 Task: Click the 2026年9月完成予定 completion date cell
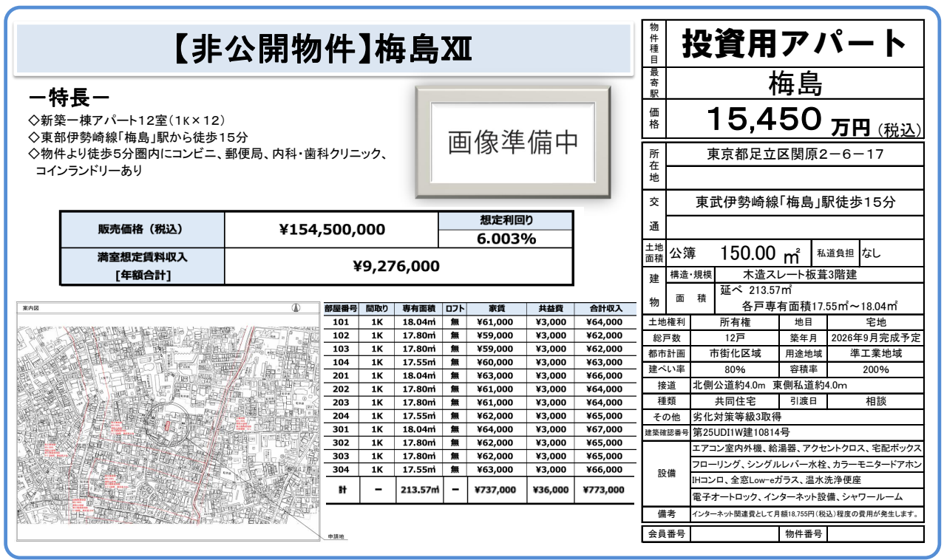875,338
